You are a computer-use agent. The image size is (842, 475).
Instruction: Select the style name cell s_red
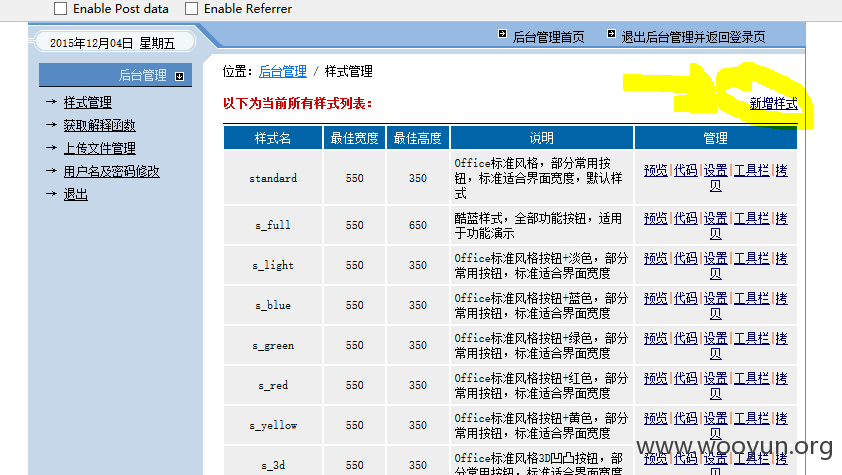[x=273, y=385]
